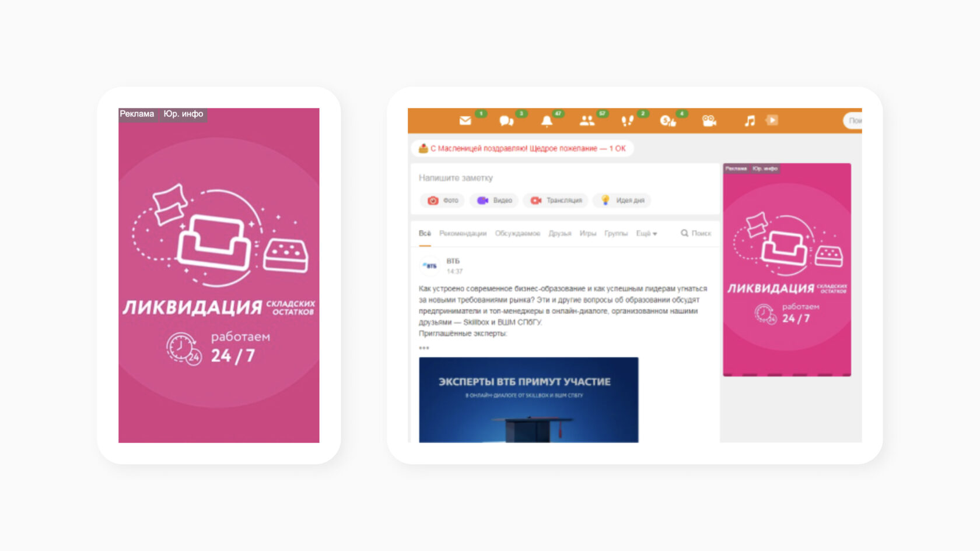This screenshot has height=551, width=980.
Task: Click 'Юр. инфо' label on the large left banner
Action: [183, 114]
